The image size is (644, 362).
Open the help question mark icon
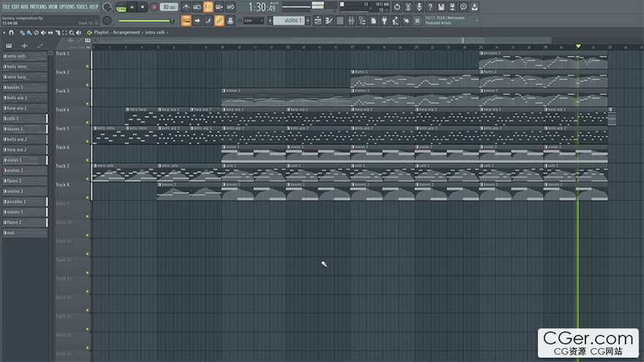[430, 7]
